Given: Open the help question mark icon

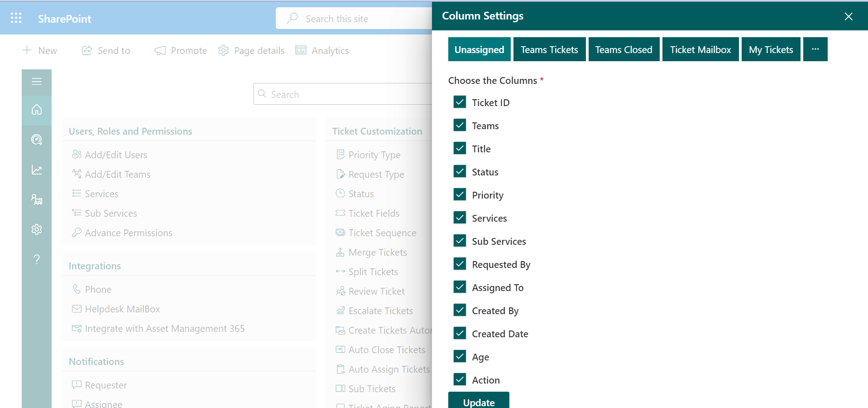Looking at the screenshot, I should click(37, 259).
